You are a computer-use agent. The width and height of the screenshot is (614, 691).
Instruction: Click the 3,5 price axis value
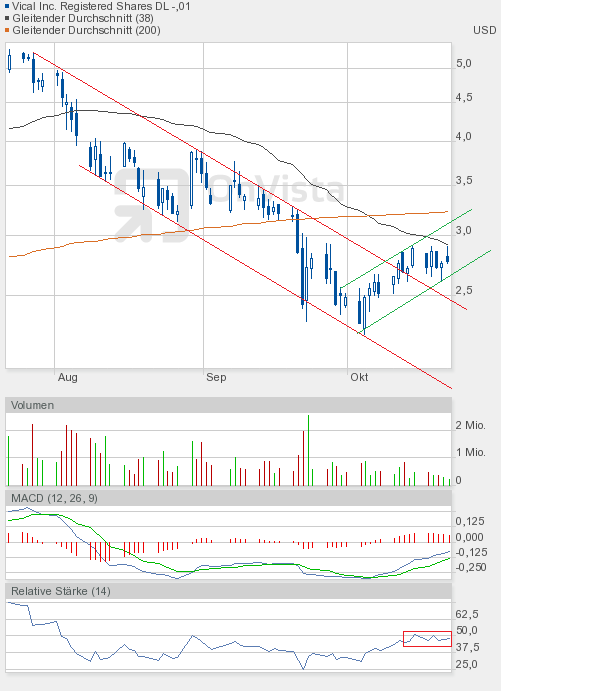[463, 180]
